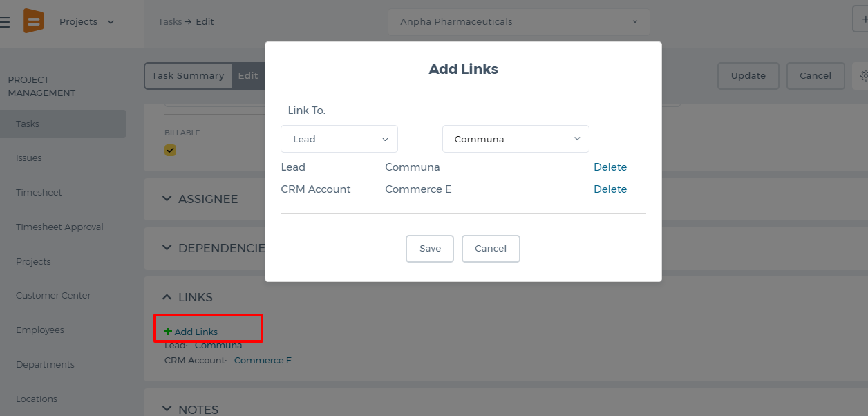The image size is (868, 416).
Task: Expand the Projects module switcher
Action: click(x=86, y=22)
